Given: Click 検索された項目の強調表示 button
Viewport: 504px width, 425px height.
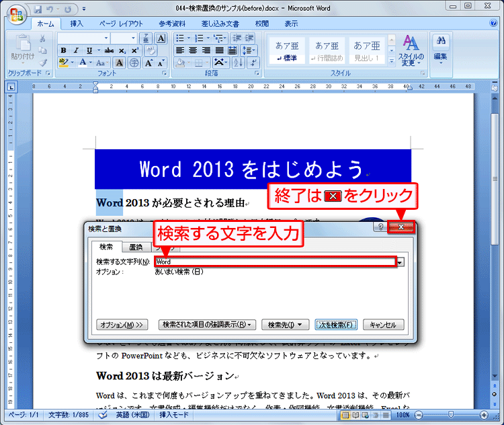Looking at the screenshot, I should point(207,325).
